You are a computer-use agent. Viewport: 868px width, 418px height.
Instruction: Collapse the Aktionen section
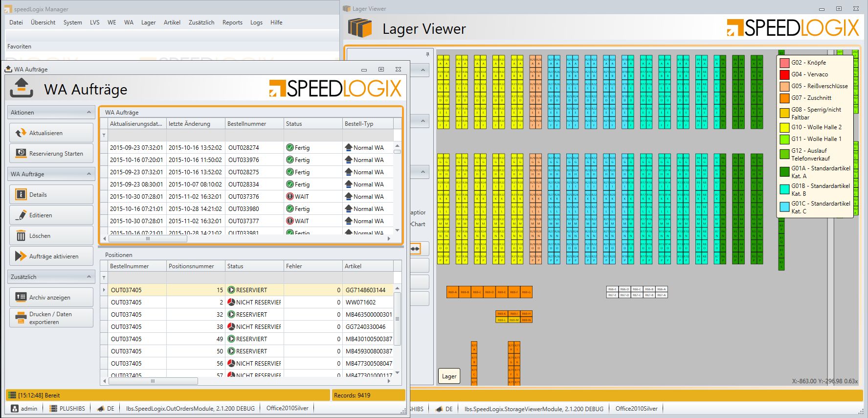tap(89, 112)
